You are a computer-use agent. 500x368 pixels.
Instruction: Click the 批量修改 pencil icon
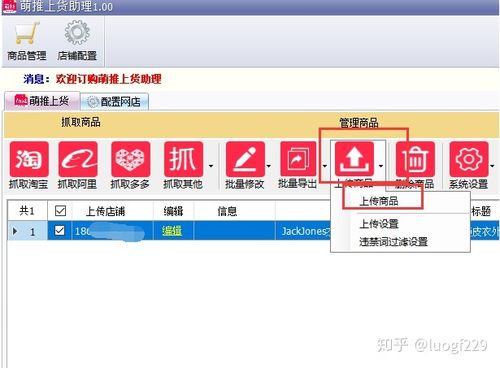tap(245, 159)
